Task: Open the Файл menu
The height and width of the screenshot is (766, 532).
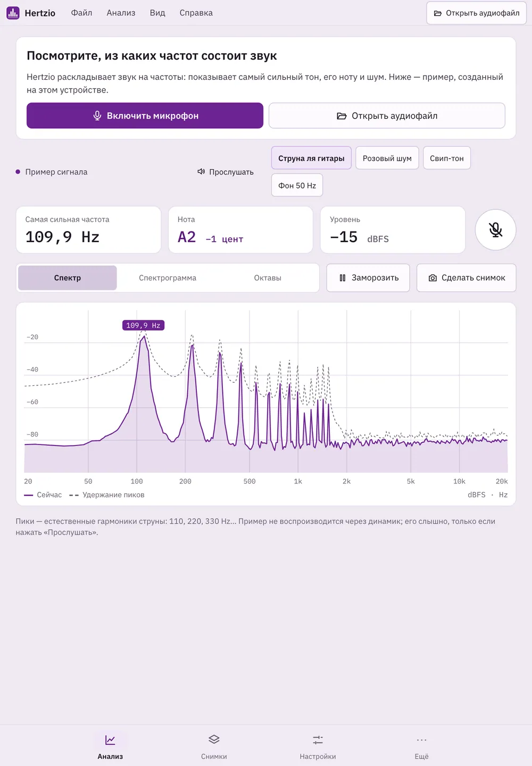Action: coord(81,13)
